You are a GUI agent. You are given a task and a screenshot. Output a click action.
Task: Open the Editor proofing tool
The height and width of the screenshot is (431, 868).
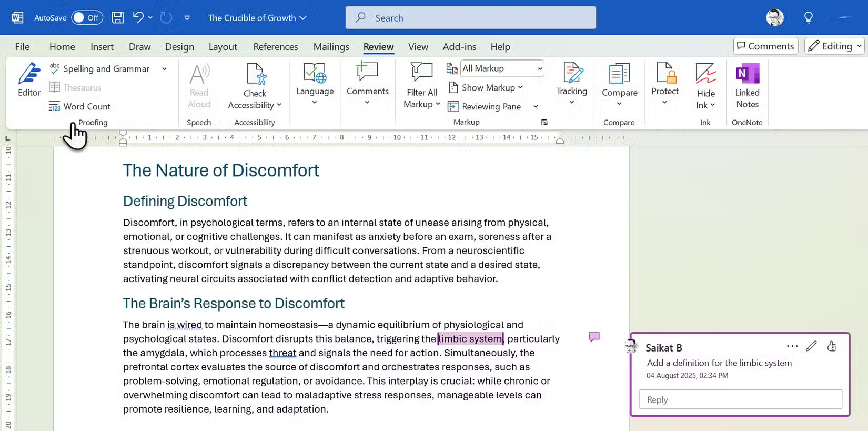pos(29,79)
